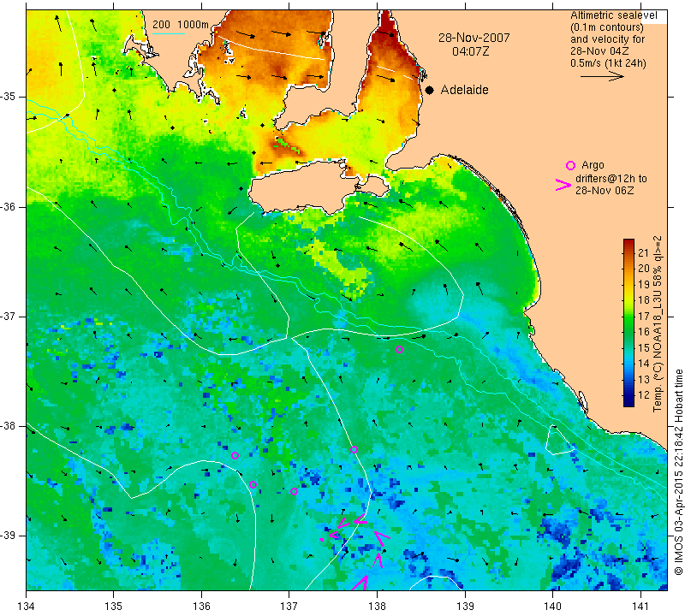
Task: Click latitude axis label -38
Action: tap(8, 426)
